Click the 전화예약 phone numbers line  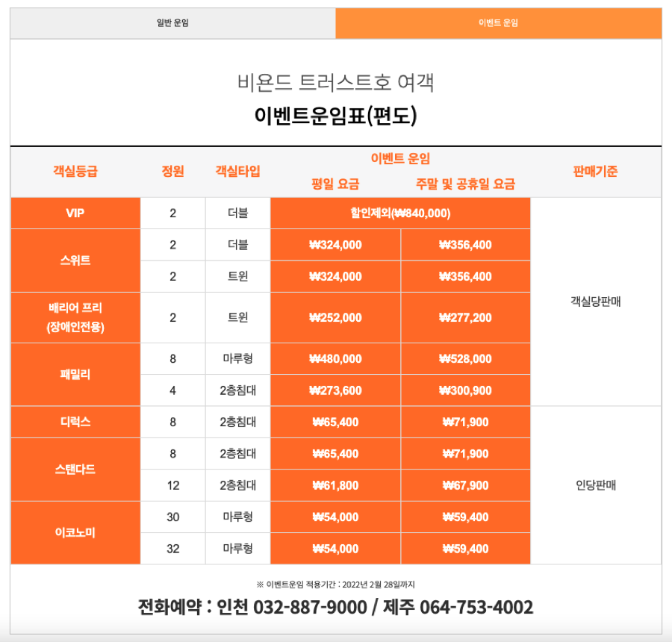[x=335, y=607]
